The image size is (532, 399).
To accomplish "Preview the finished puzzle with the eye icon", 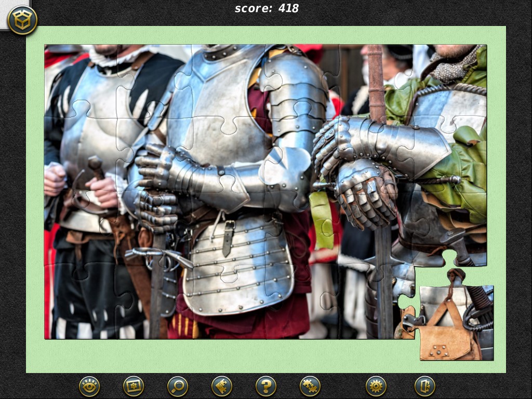I will (89, 386).
